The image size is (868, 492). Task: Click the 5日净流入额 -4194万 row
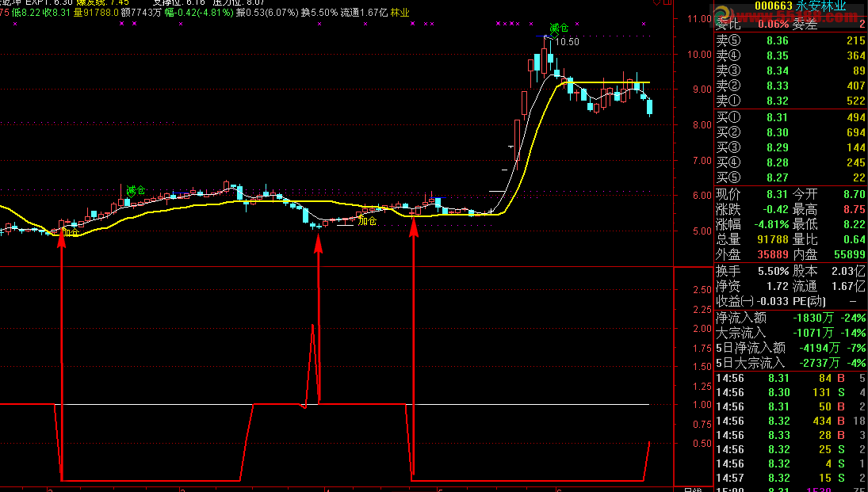click(790, 348)
